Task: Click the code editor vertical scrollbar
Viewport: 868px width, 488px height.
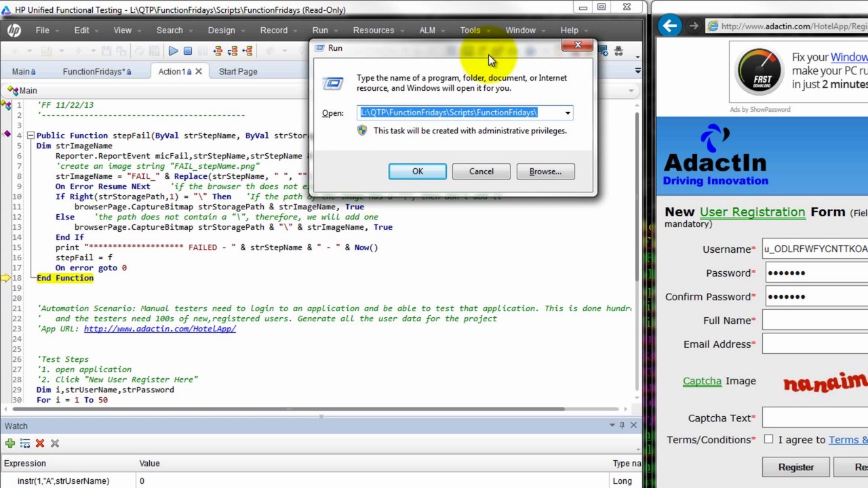Action: click(637, 197)
